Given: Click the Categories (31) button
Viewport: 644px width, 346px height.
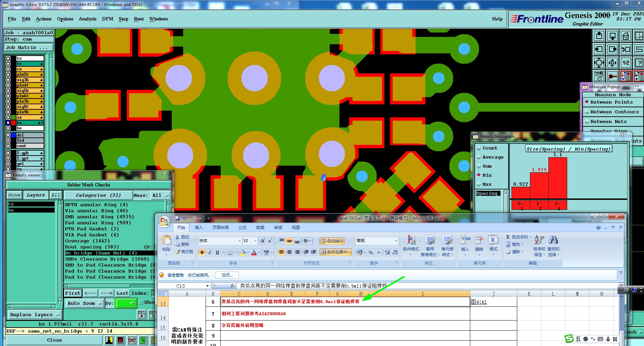Looking at the screenshot, I should tap(98, 195).
